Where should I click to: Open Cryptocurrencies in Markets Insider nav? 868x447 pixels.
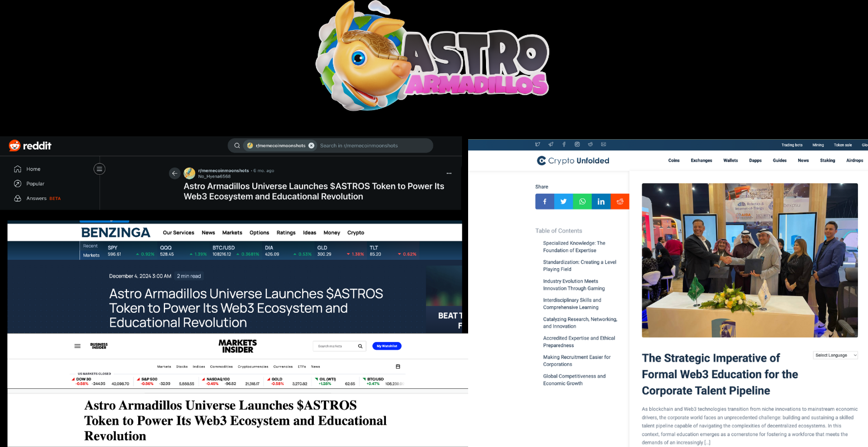click(253, 367)
